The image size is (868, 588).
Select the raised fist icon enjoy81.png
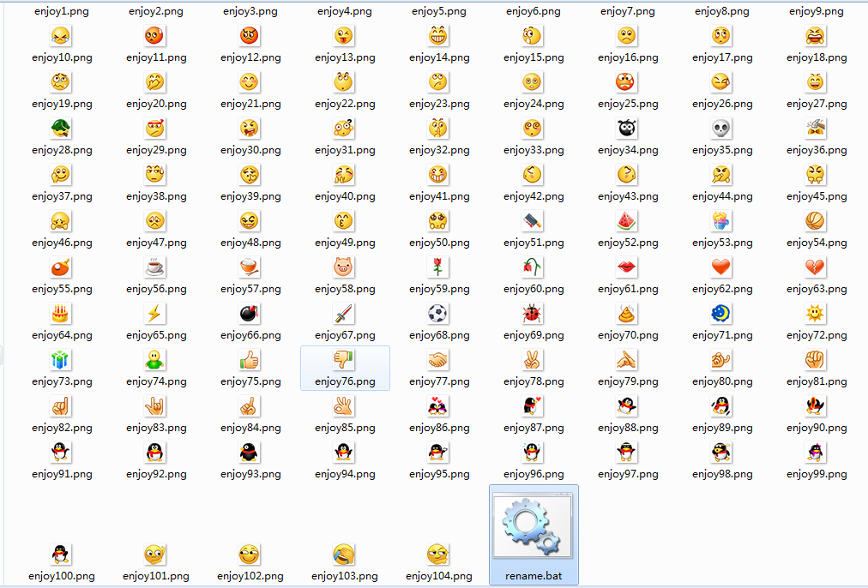(x=815, y=360)
